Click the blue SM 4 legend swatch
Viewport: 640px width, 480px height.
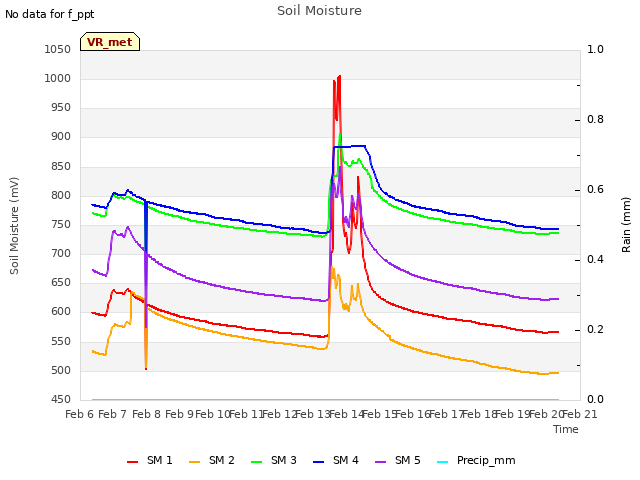coord(319,462)
